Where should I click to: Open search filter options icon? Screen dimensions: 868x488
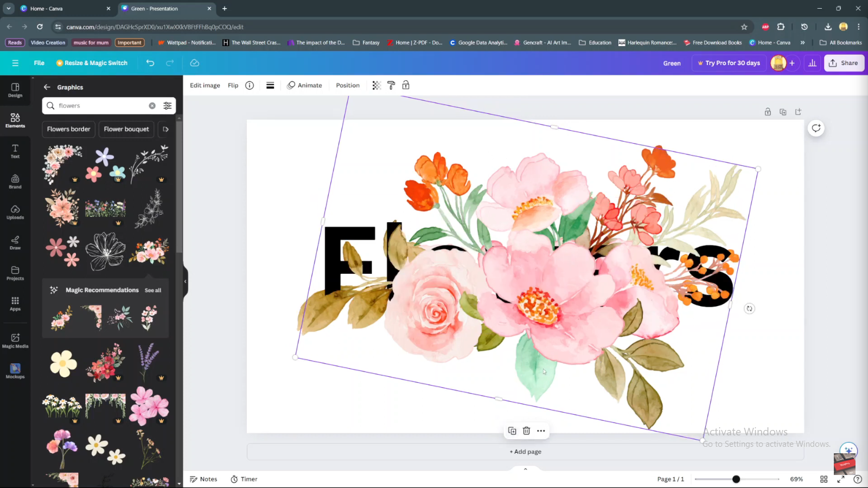168,106
